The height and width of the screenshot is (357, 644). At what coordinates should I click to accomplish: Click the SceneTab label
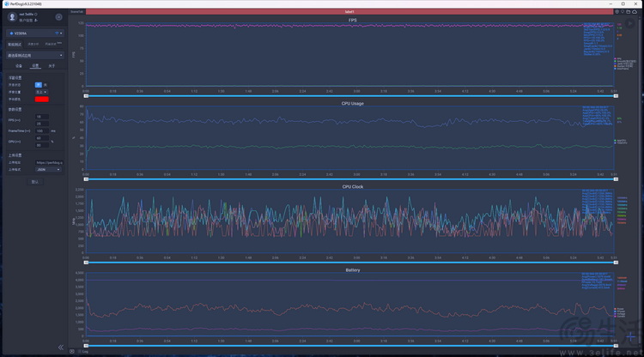click(x=76, y=12)
